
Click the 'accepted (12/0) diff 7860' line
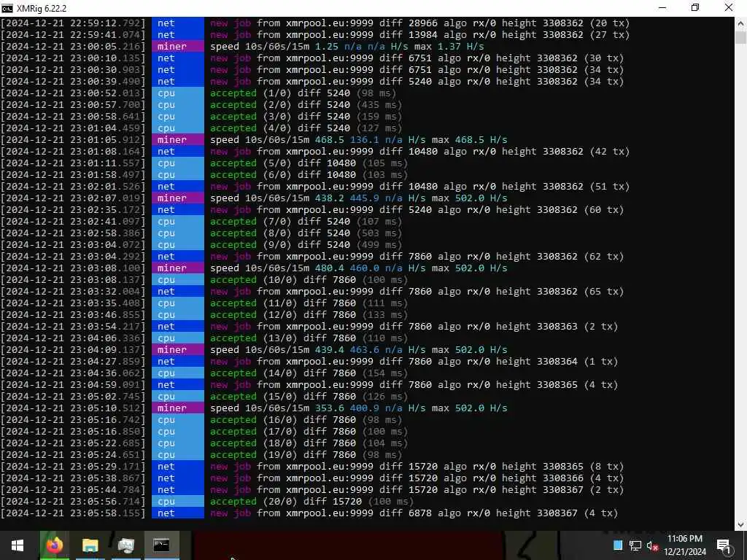[204, 315]
